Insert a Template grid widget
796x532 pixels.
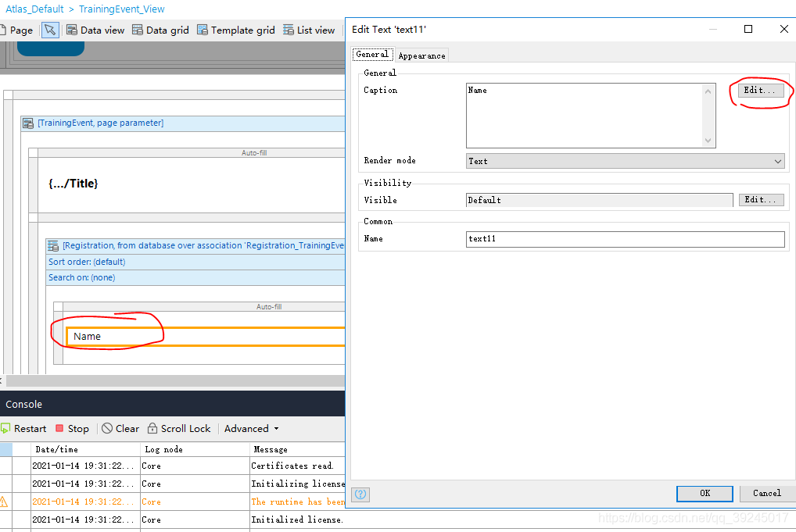point(235,30)
